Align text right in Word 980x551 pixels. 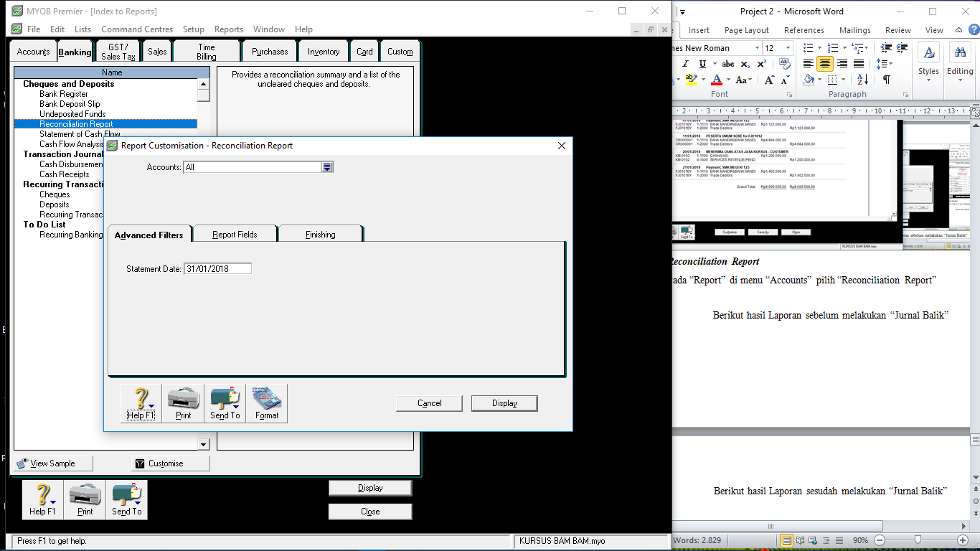point(842,64)
